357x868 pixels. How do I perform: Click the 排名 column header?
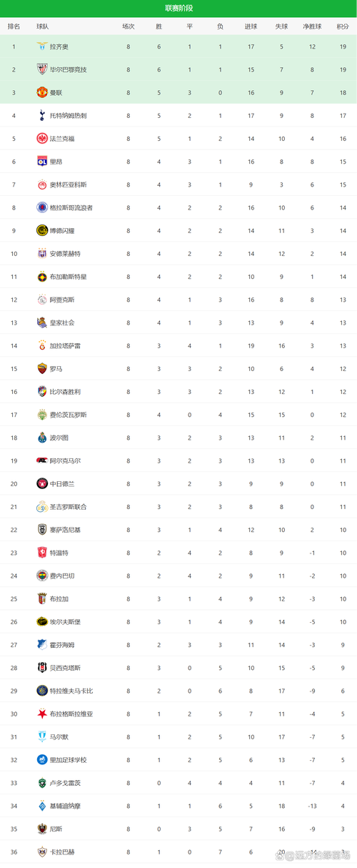coord(14,26)
